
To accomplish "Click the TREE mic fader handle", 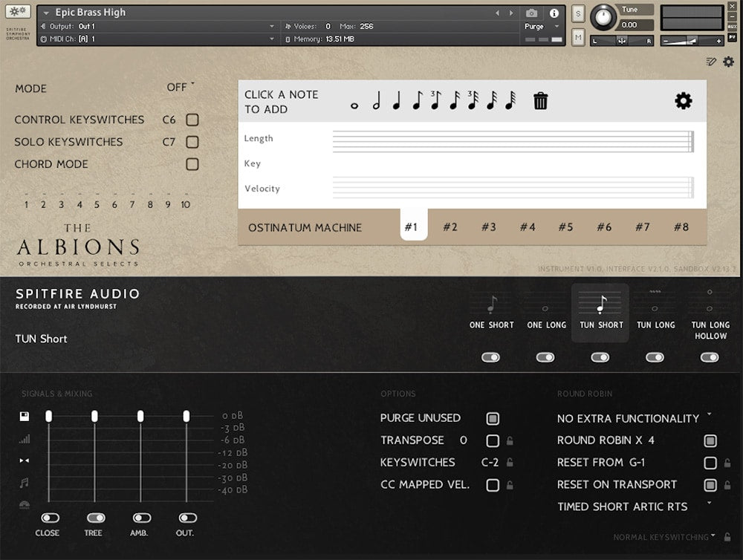I will pos(94,417).
